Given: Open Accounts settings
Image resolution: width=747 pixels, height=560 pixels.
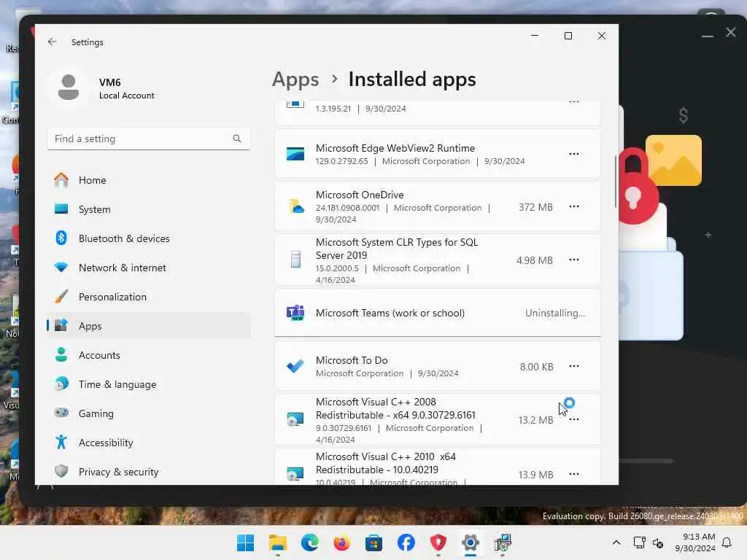Looking at the screenshot, I should 149,355.
